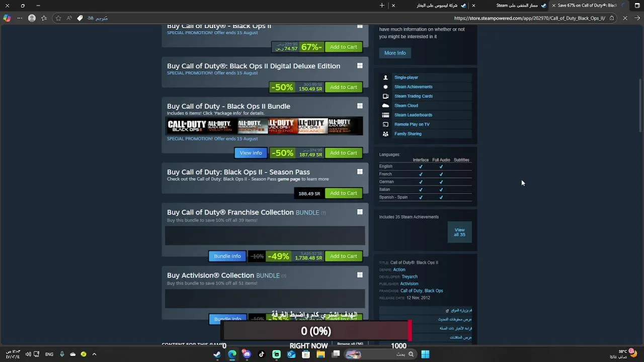The width and height of the screenshot is (644, 362).
Task: Click the Black Ops II Bundle contents image strip
Action: pyautogui.click(x=265, y=126)
